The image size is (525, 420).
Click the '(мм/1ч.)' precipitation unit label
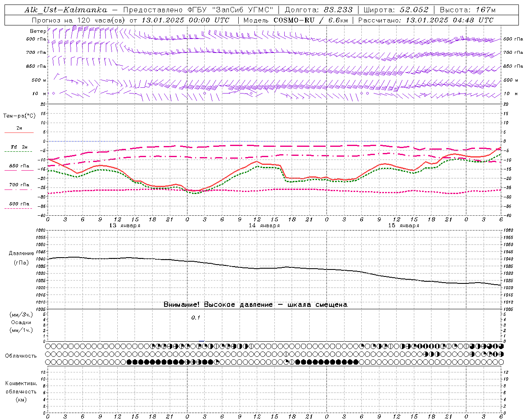coord(21,330)
